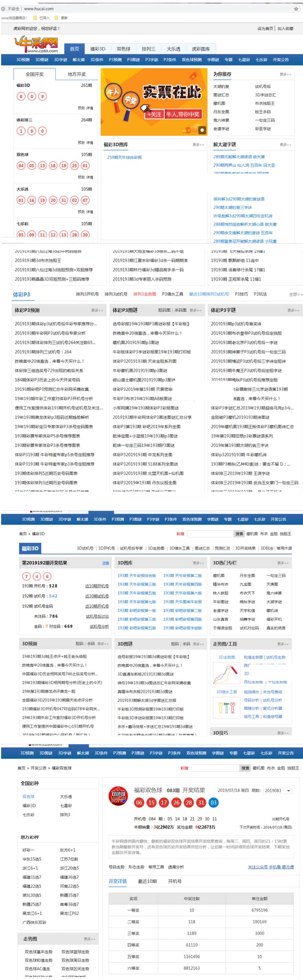The height and width of the screenshot is (980, 303).
Task: Click the 更新 bookmark folder icon
Action: click(x=56, y=17)
